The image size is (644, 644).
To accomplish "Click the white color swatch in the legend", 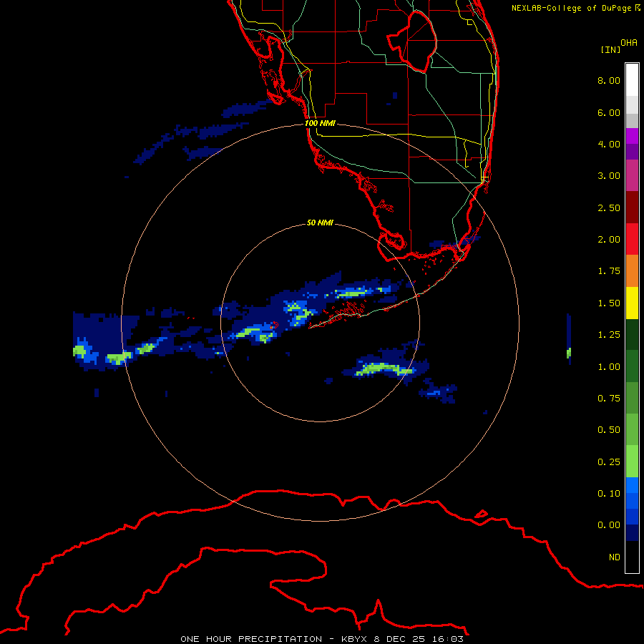I will pos(632,80).
